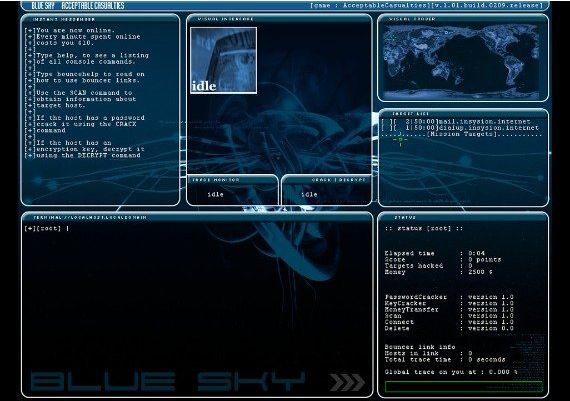Click the Total trace time line

coord(445,360)
